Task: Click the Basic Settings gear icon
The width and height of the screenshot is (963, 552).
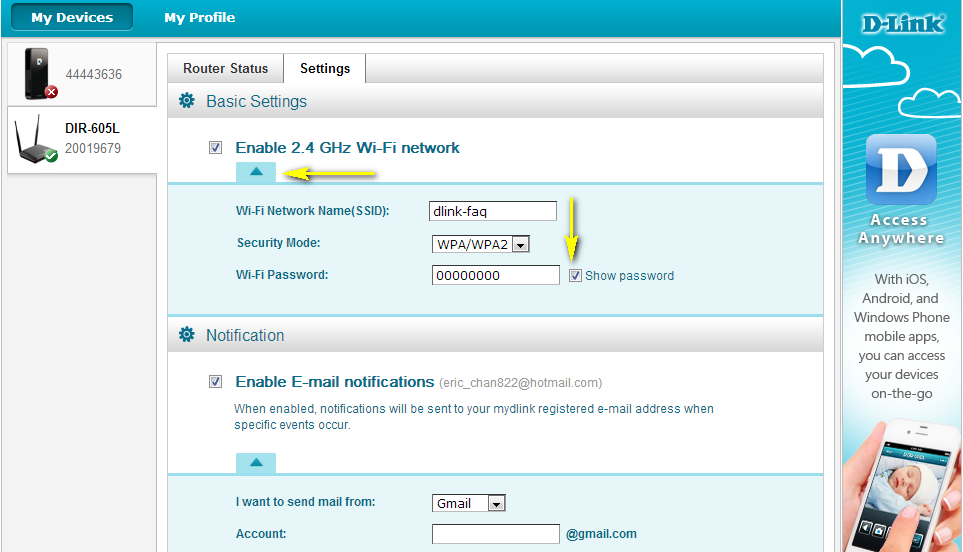Action: pos(186,101)
